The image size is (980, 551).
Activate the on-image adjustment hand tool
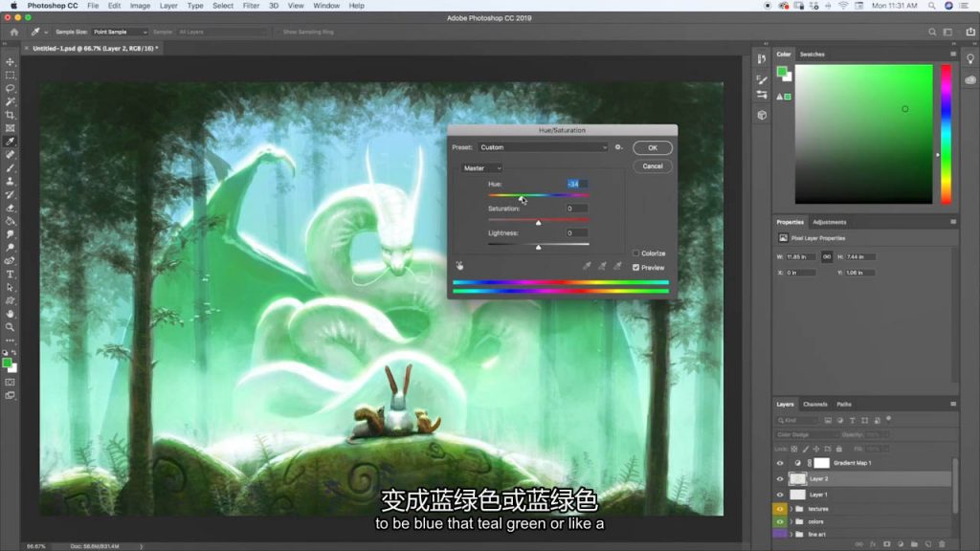[459, 266]
